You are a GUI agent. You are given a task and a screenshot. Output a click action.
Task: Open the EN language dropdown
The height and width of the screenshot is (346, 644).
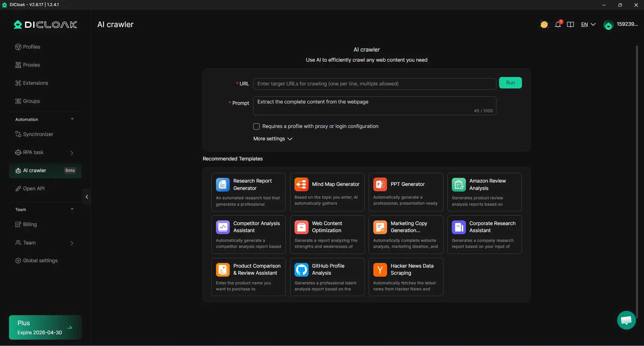[x=588, y=24]
